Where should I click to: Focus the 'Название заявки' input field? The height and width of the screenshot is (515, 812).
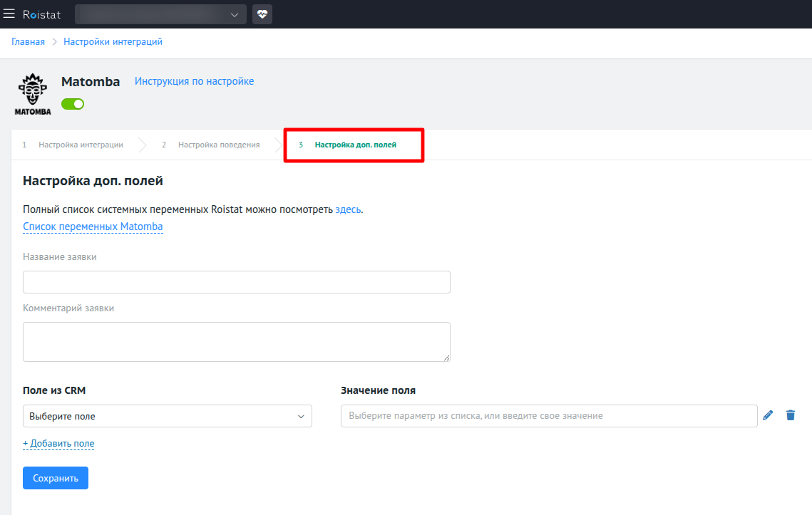[x=236, y=282]
